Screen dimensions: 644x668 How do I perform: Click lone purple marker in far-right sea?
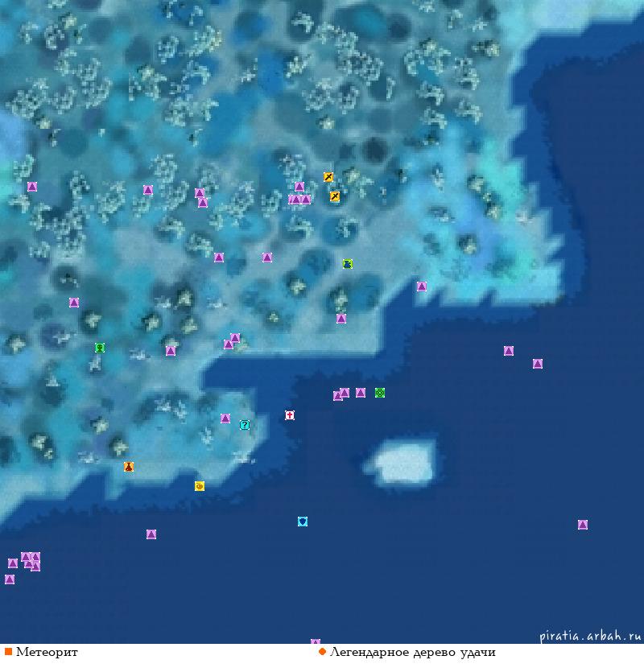coord(583,525)
